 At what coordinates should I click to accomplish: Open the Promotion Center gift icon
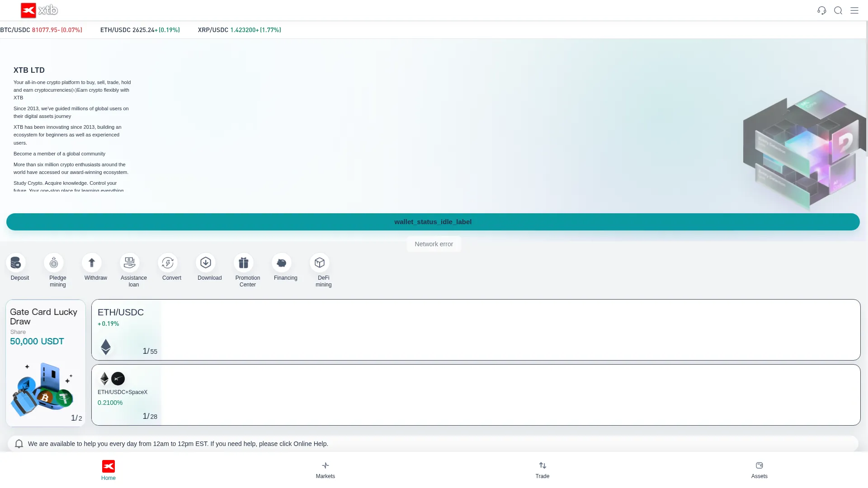(244, 263)
